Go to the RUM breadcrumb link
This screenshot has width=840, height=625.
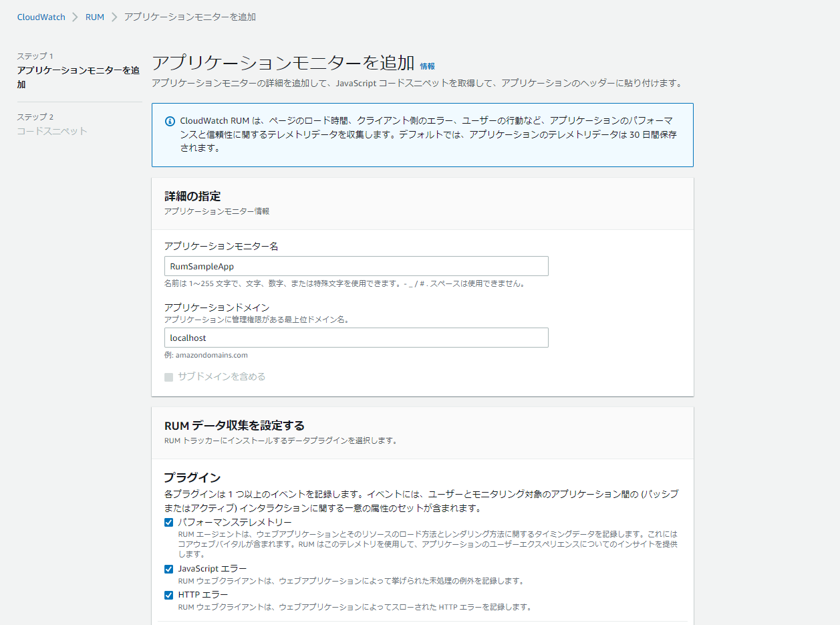click(95, 17)
